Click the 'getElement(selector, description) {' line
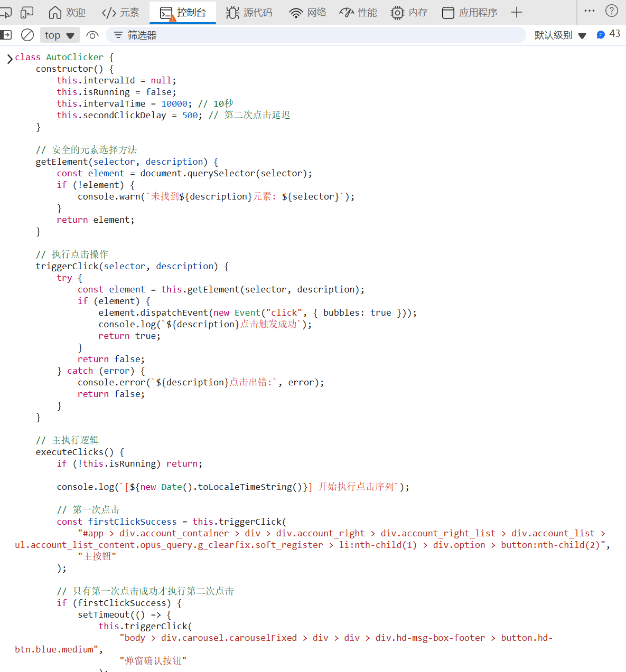 [x=127, y=162]
